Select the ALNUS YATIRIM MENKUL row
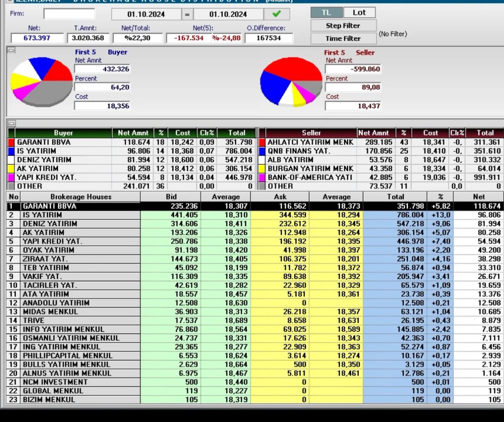 point(255,373)
